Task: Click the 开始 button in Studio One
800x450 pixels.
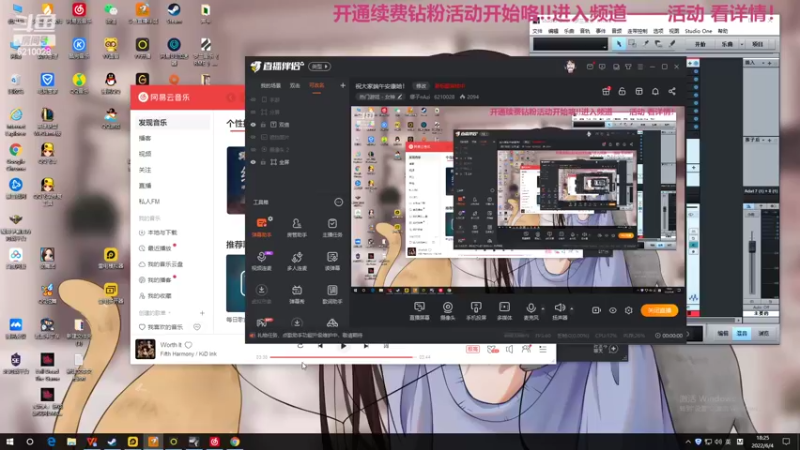Action: tap(700, 44)
